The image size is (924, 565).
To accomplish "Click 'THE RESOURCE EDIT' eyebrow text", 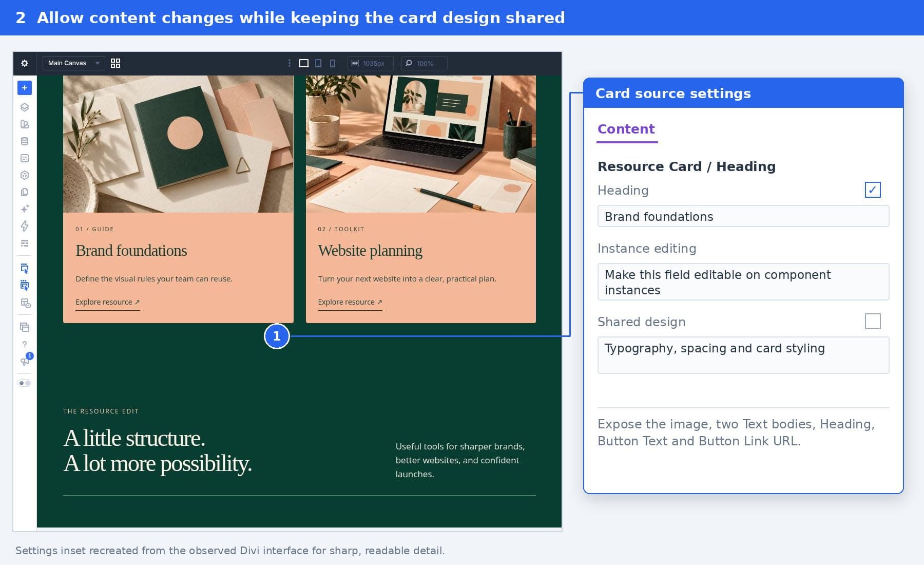I will [101, 411].
